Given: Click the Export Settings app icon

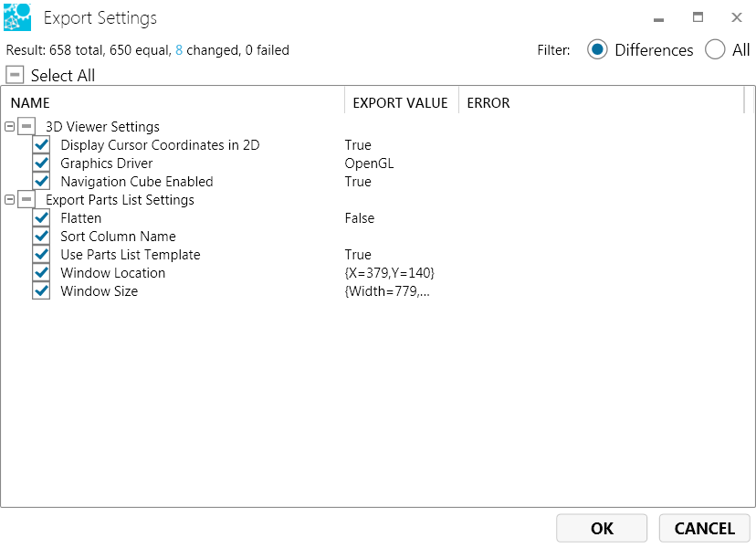Looking at the screenshot, I should pos(17,18).
